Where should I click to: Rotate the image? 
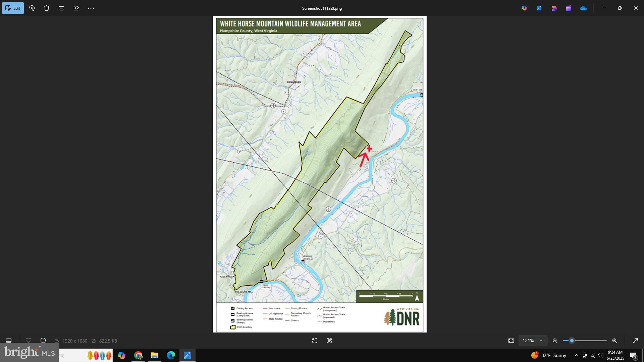[x=32, y=8]
